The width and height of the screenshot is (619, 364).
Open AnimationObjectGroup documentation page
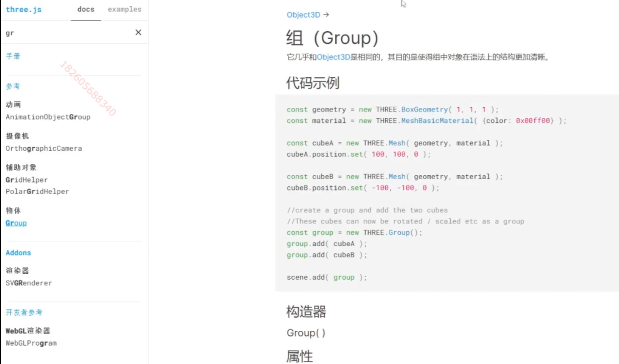[x=48, y=117]
